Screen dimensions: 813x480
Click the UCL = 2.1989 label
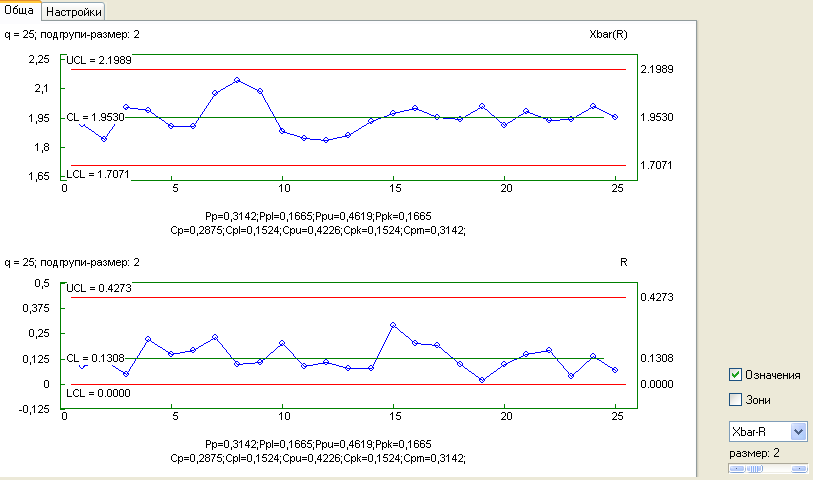[98, 60]
